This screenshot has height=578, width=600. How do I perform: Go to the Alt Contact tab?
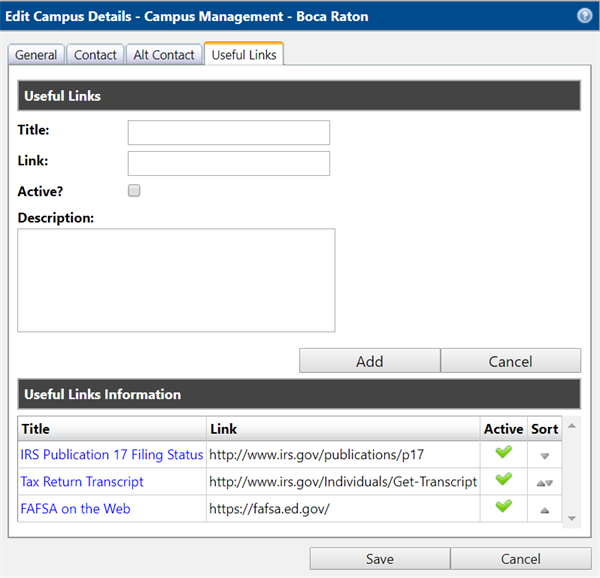164,55
